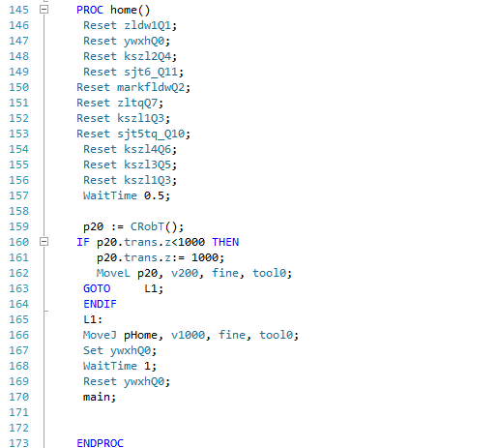Click text 'Reset zltqQ7;'

[120, 103]
